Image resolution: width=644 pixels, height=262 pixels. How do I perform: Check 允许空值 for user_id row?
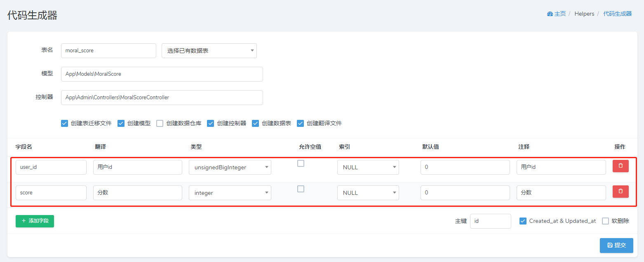pyautogui.click(x=301, y=163)
